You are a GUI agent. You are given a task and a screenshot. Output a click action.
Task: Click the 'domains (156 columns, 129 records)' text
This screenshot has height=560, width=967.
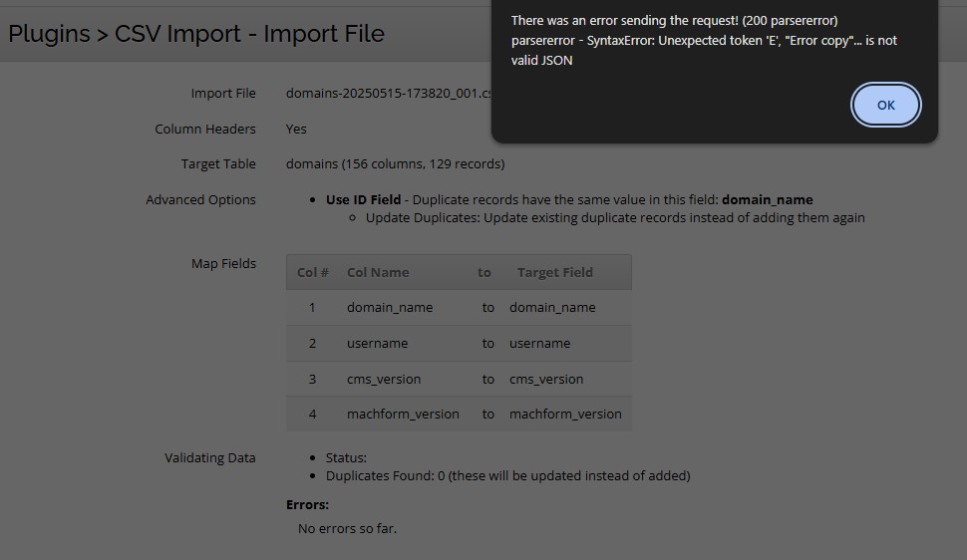[395, 163]
